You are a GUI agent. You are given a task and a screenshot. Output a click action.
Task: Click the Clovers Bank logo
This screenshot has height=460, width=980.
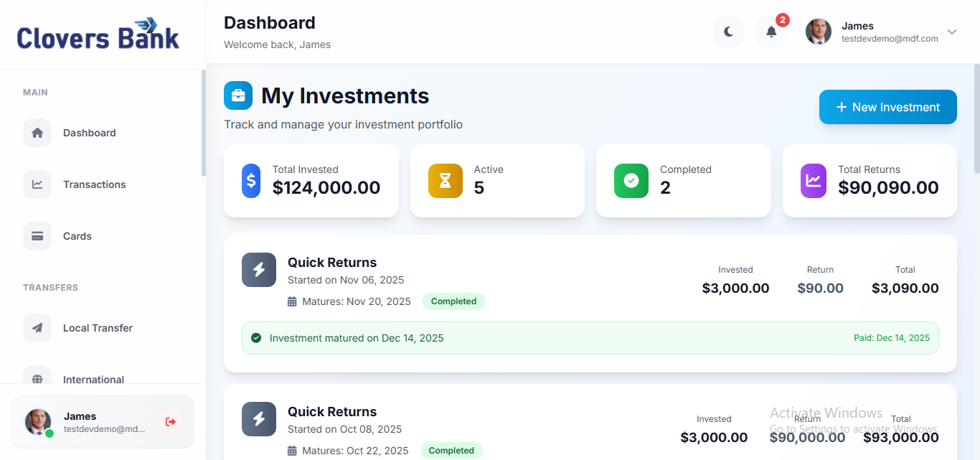coord(98,34)
